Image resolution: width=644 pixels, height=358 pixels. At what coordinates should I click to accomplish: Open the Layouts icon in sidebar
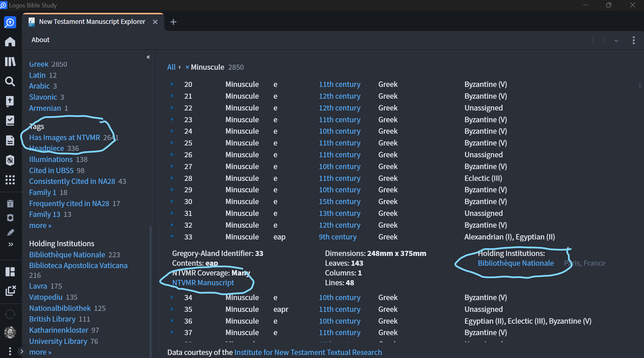pos(10,272)
